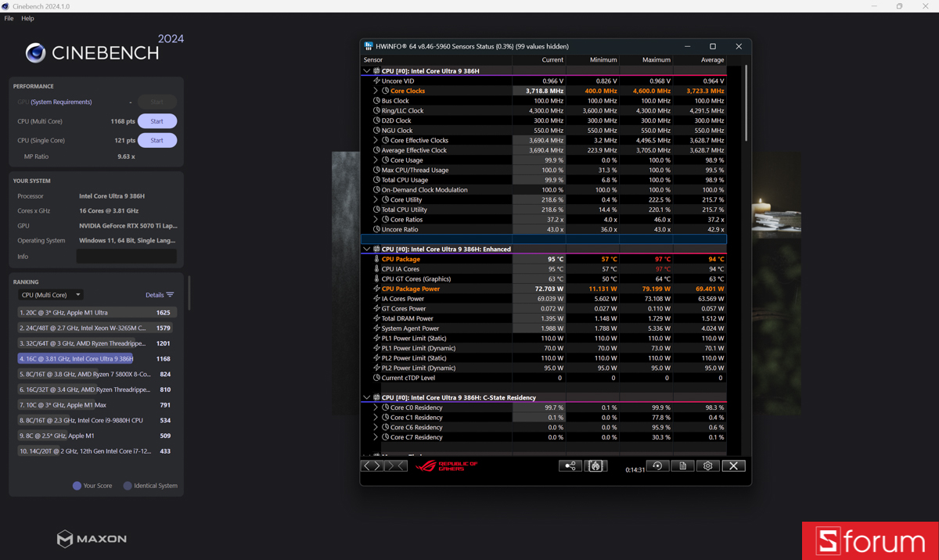Click the thermometer icon beside CPU Package
The image size is (939, 560).
[x=376, y=259]
